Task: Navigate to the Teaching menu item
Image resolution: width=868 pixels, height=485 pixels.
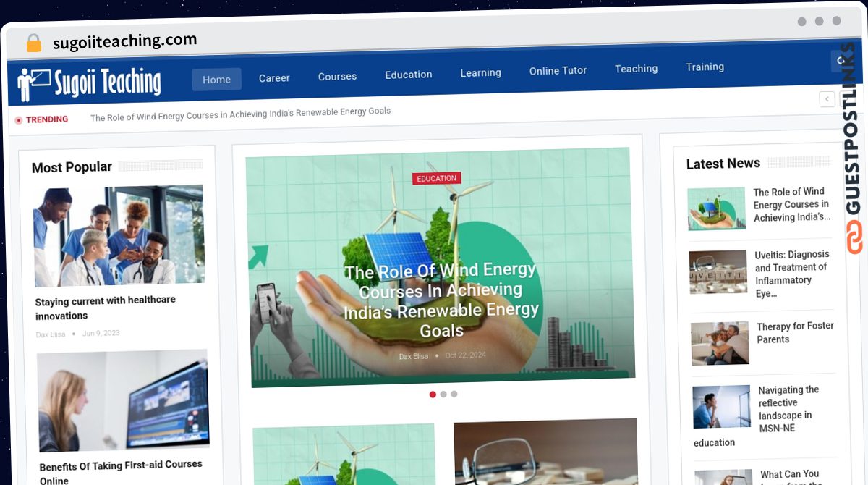Action: pyautogui.click(x=637, y=69)
